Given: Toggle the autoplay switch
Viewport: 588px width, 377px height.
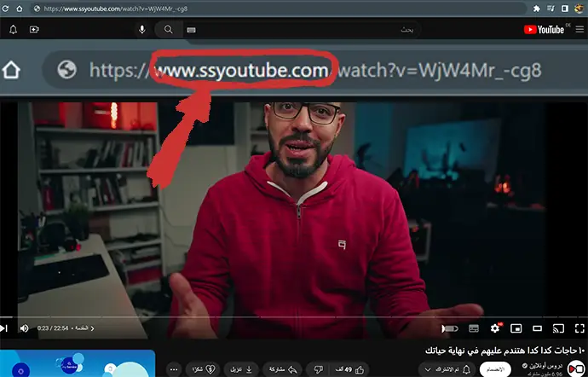Looking at the screenshot, I should [450, 329].
